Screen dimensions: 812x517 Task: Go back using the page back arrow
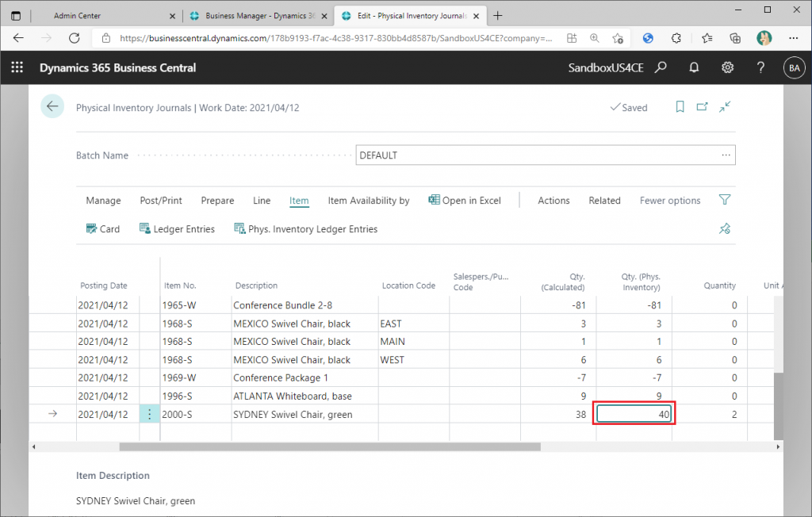coord(52,107)
